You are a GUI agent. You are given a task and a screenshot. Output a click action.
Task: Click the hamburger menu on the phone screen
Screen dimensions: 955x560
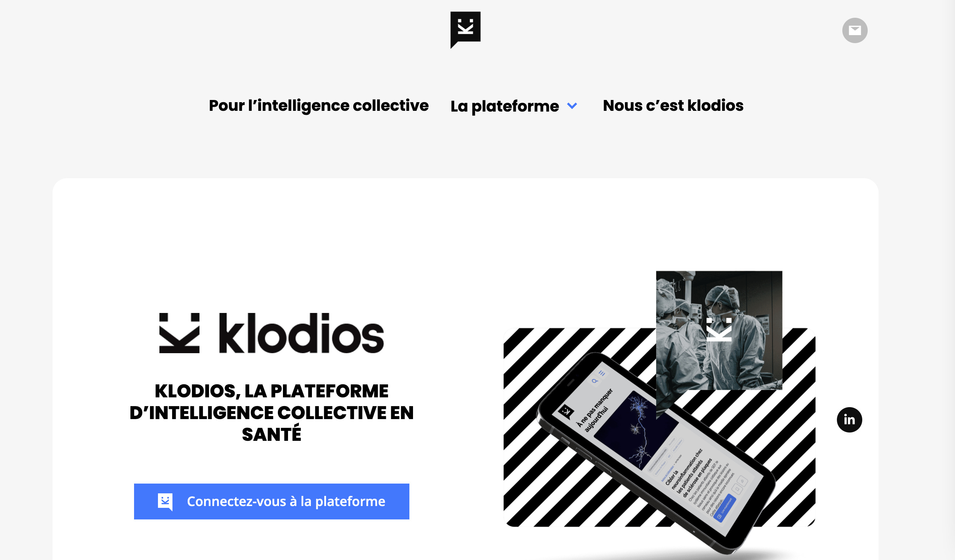click(602, 373)
